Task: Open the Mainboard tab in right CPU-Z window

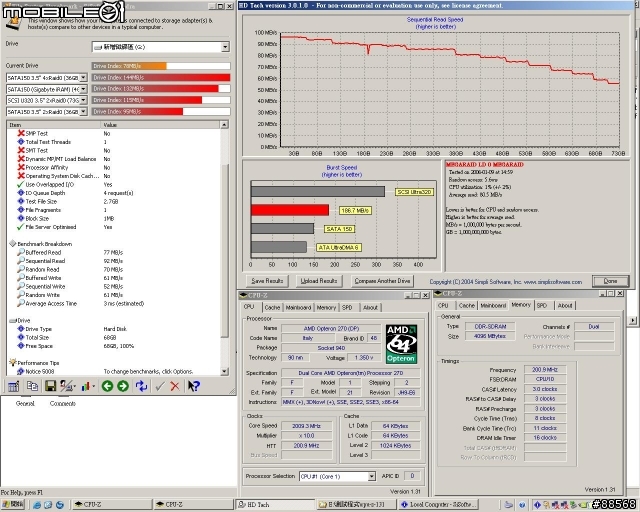Action: pos(493,305)
